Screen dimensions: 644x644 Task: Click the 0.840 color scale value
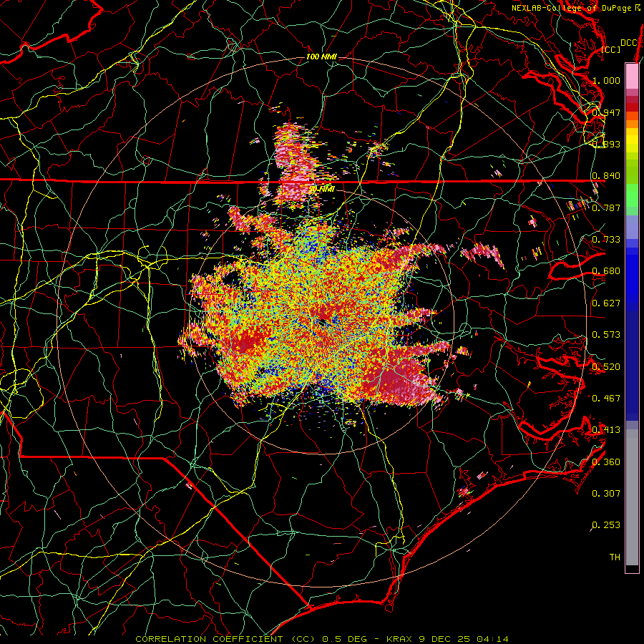606,176
